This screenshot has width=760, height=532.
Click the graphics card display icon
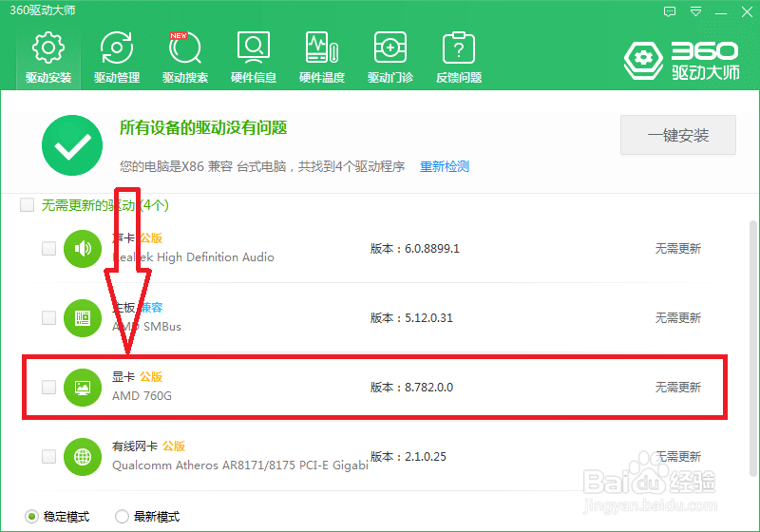point(83,388)
